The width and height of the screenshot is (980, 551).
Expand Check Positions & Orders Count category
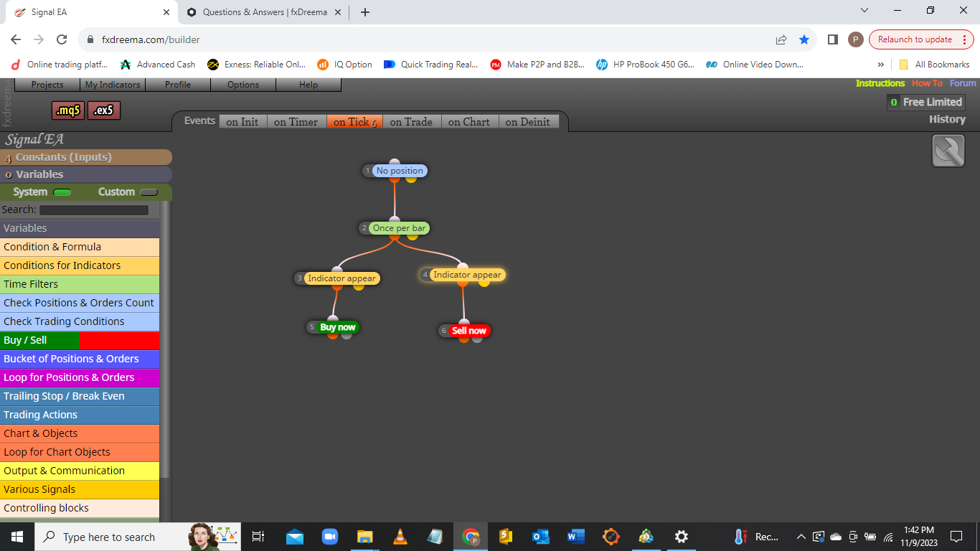[80, 303]
